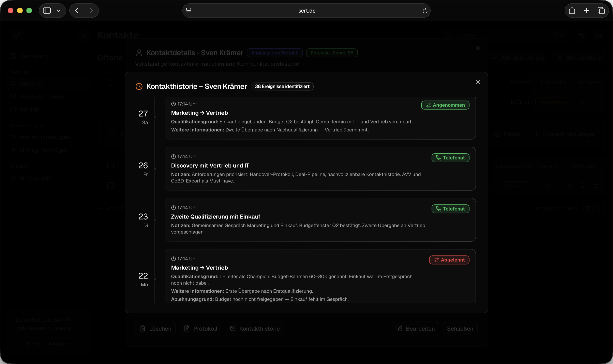
Task: Toggle Safari sidebar
Action: 47,11
